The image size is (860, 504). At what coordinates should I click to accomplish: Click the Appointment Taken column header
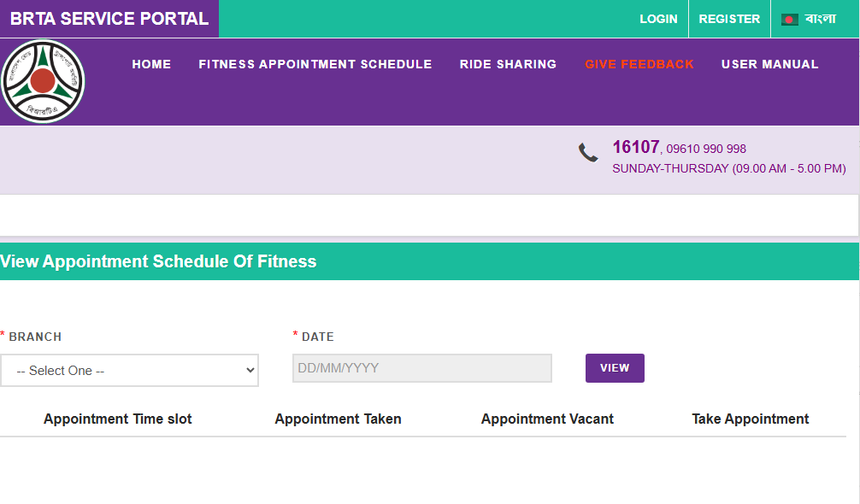(x=338, y=419)
